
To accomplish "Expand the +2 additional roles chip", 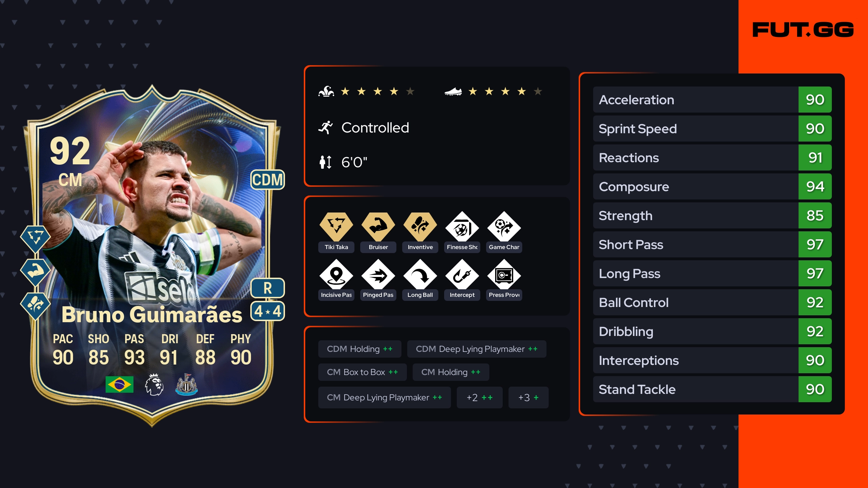I will coord(479,397).
